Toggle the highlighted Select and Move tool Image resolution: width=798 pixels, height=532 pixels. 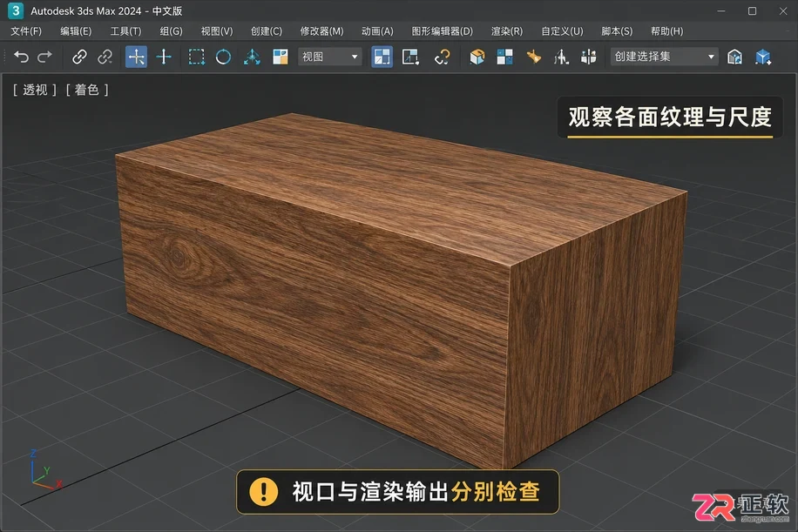click(137, 57)
